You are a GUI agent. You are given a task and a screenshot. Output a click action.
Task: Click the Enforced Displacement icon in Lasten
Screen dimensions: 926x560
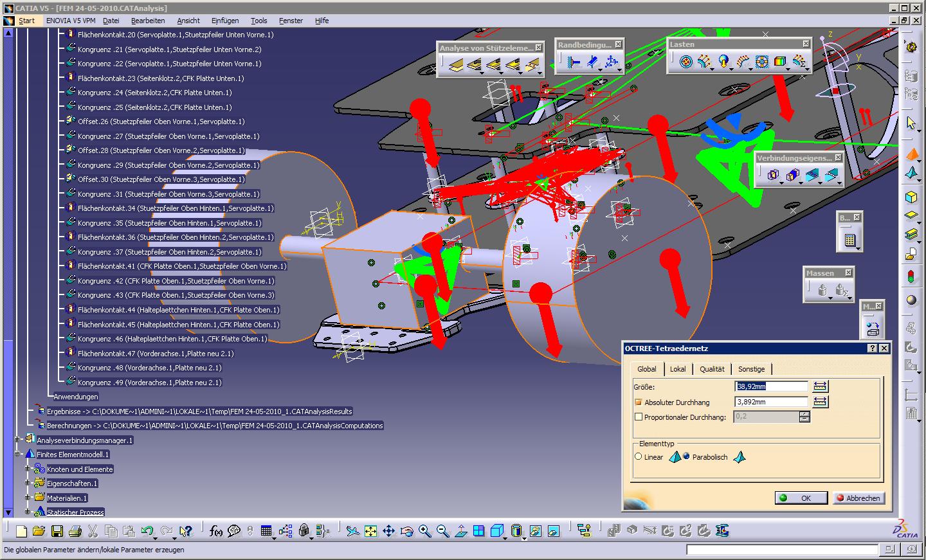(761, 62)
